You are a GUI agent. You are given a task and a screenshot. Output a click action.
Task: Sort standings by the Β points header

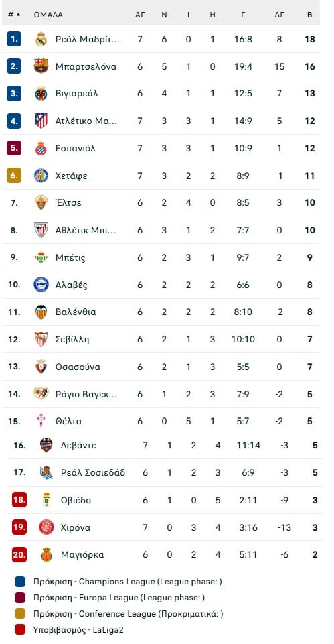310,15
